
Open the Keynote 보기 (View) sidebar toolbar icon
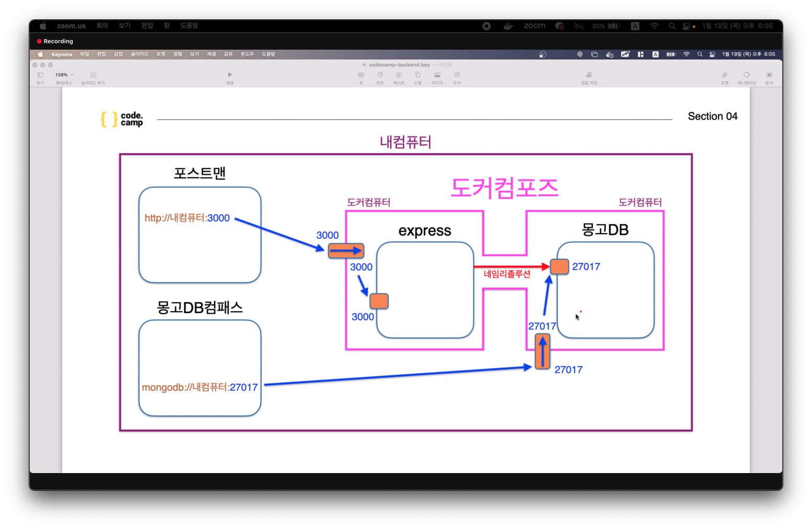coord(40,75)
